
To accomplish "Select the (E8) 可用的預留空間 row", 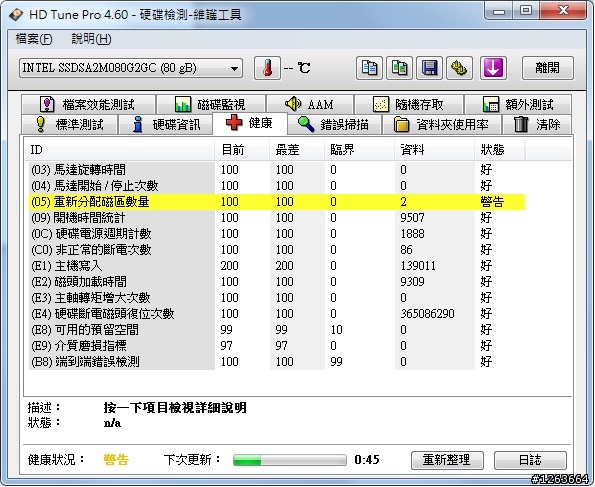I will [277, 330].
